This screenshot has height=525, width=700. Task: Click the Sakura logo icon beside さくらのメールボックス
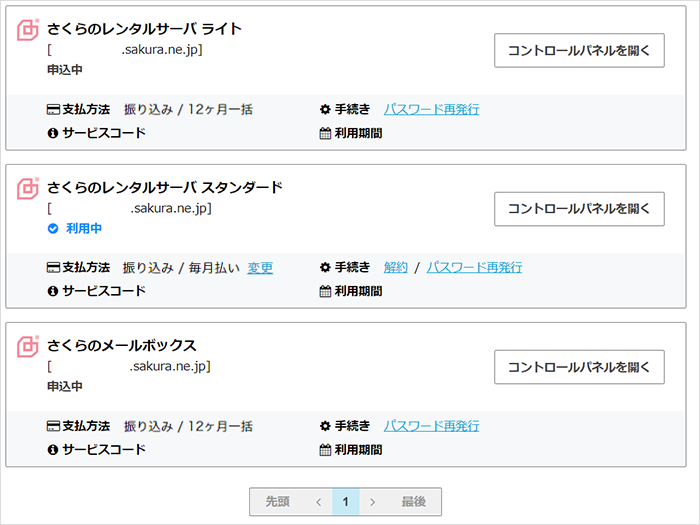(x=28, y=347)
